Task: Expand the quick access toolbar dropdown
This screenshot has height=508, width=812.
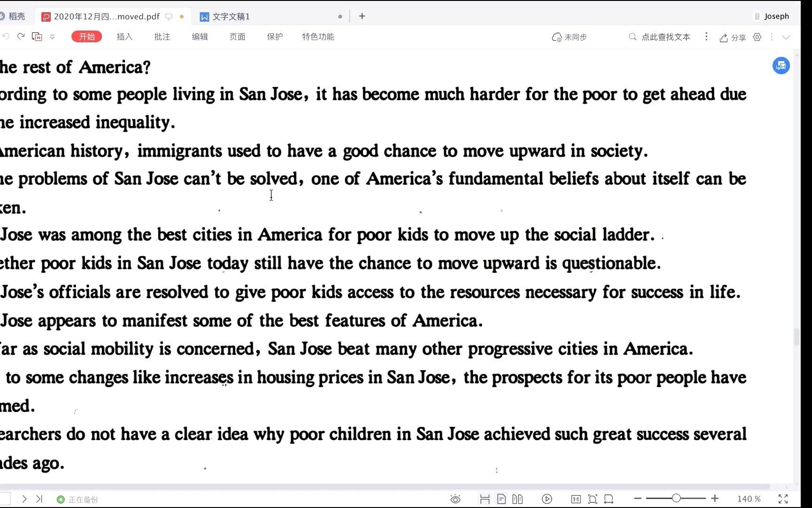Action: tap(52, 37)
